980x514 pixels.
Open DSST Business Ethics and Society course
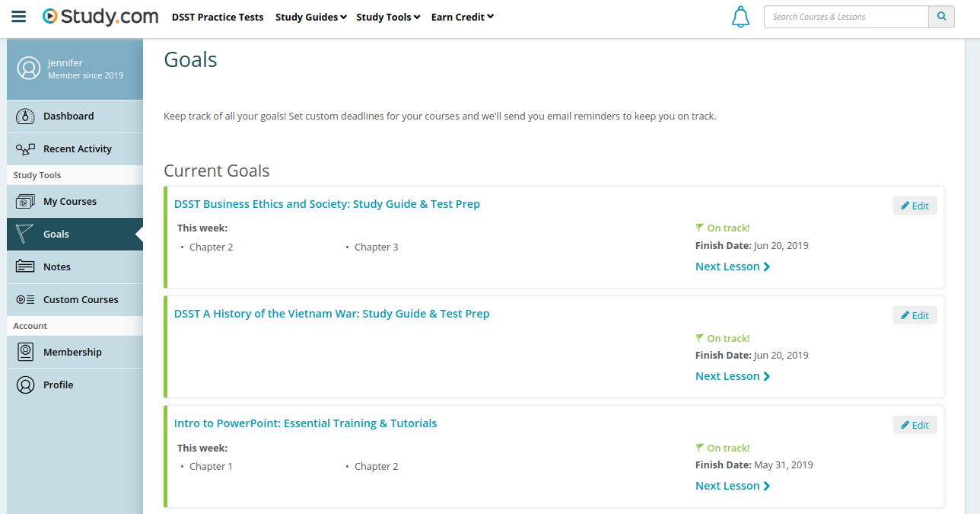(327, 204)
